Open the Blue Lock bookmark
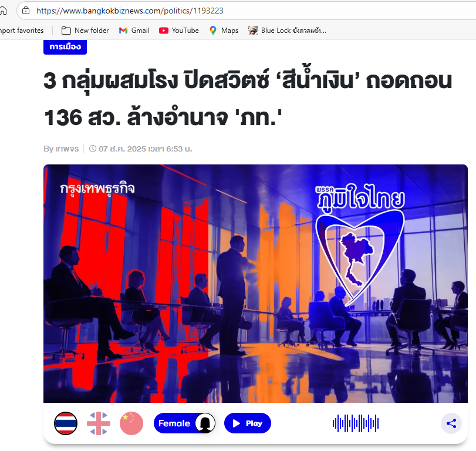This screenshot has height=451, width=476. [x=287, y=31]
